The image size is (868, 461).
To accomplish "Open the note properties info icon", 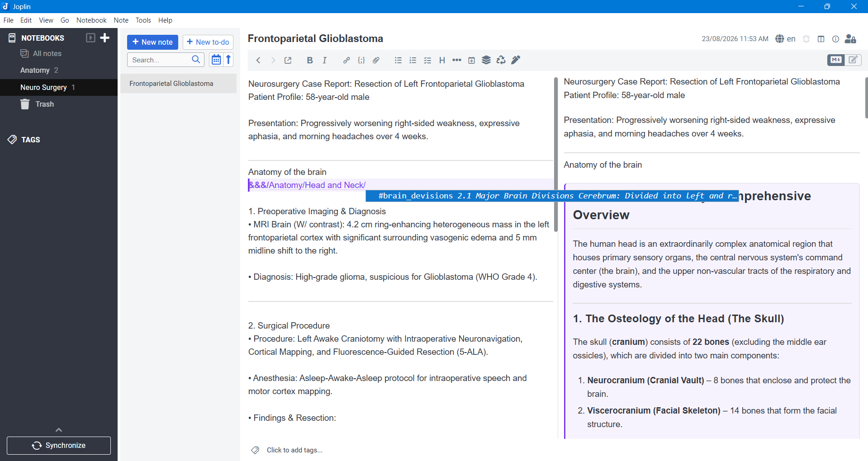I will [836, 39].
